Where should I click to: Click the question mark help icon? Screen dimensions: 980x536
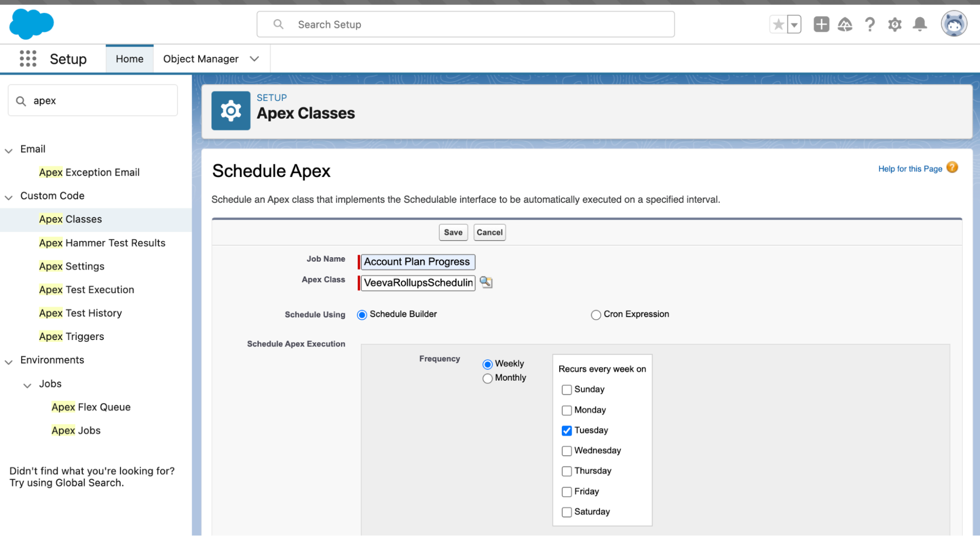pyautogui.click(x=870, y=24)
